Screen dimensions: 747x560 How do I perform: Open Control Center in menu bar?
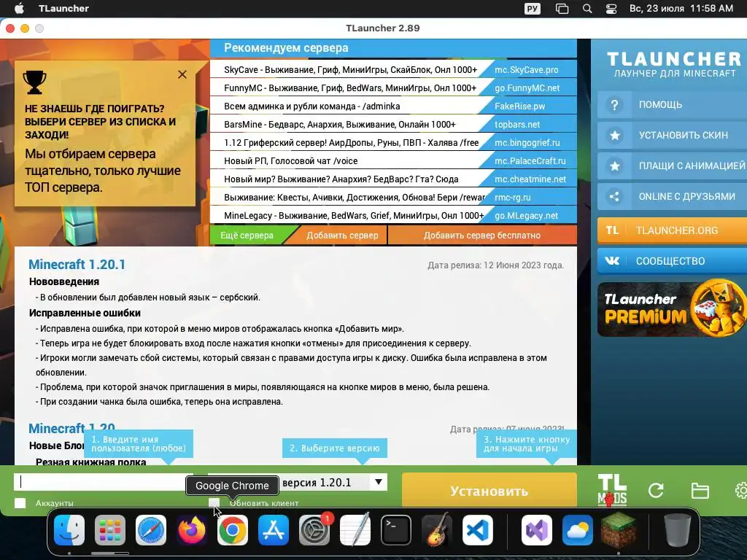pyautogui.click(x=611, y=9)
